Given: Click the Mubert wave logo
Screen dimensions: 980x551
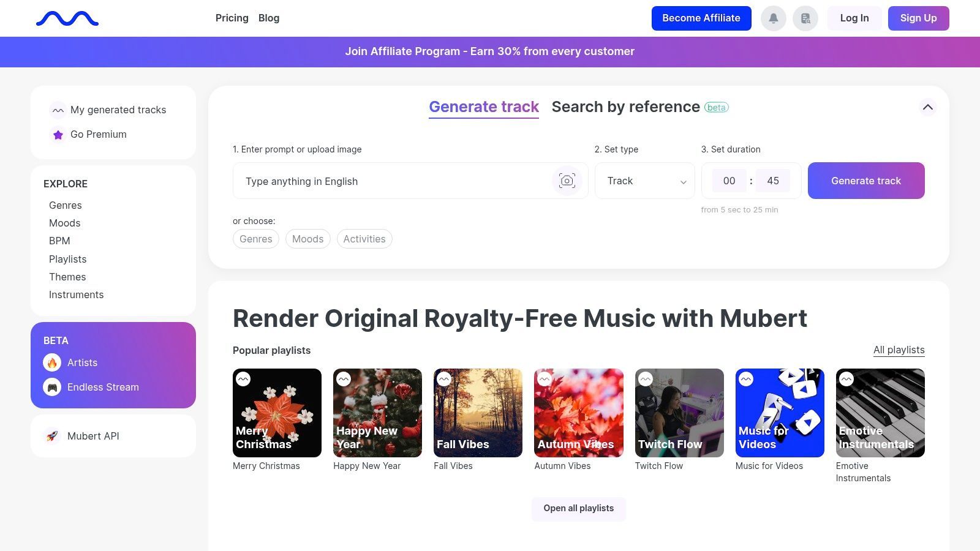Looking at the screenshot, I should coord(67,19).
